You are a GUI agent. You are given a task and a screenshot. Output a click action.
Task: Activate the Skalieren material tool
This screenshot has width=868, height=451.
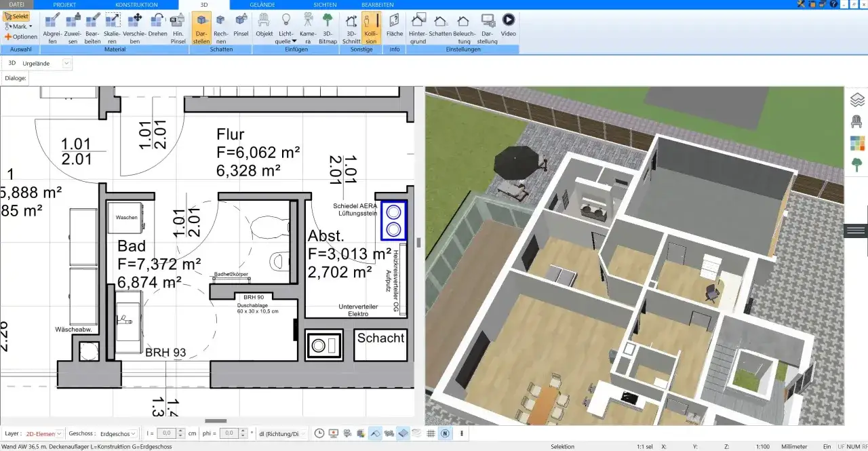click(113, 28)
